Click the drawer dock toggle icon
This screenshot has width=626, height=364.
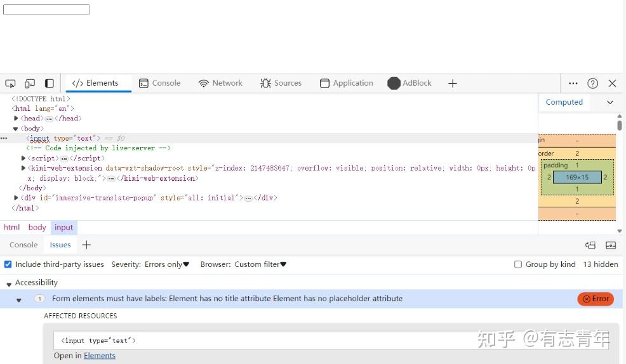click(590, 245)
